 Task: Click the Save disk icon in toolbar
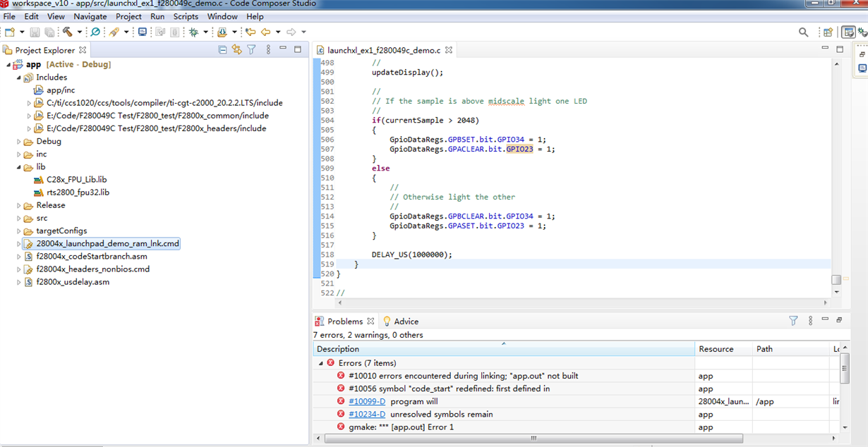[35, 32]
